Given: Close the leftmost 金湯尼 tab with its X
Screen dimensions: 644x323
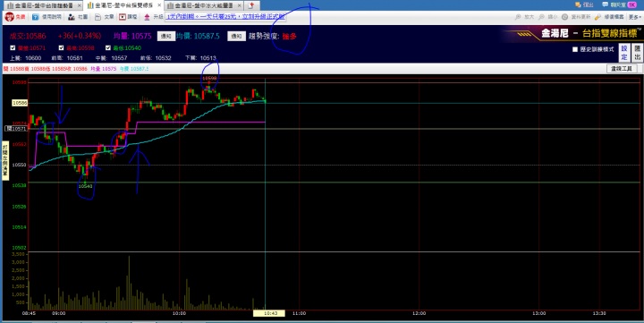Looking at the screenshot, I should [79, 5].
